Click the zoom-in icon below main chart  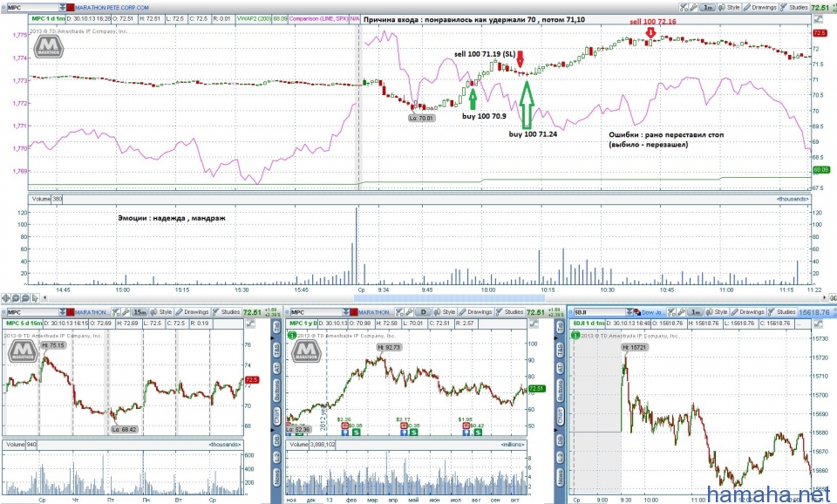coord(16,298)
